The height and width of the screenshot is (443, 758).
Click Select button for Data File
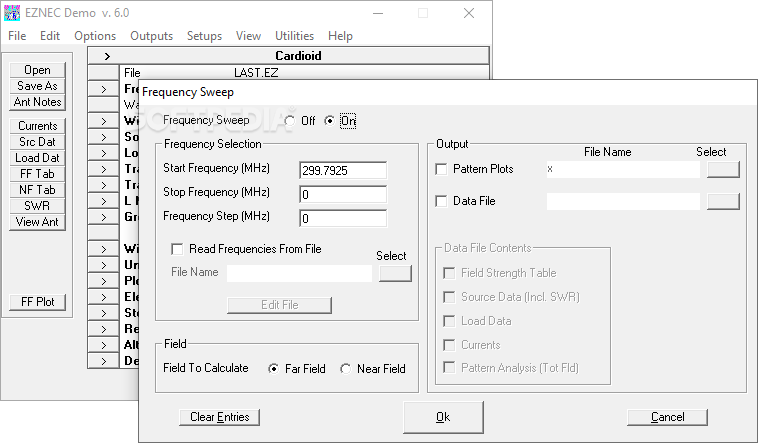pyautogui.click(x=723, y=201)
